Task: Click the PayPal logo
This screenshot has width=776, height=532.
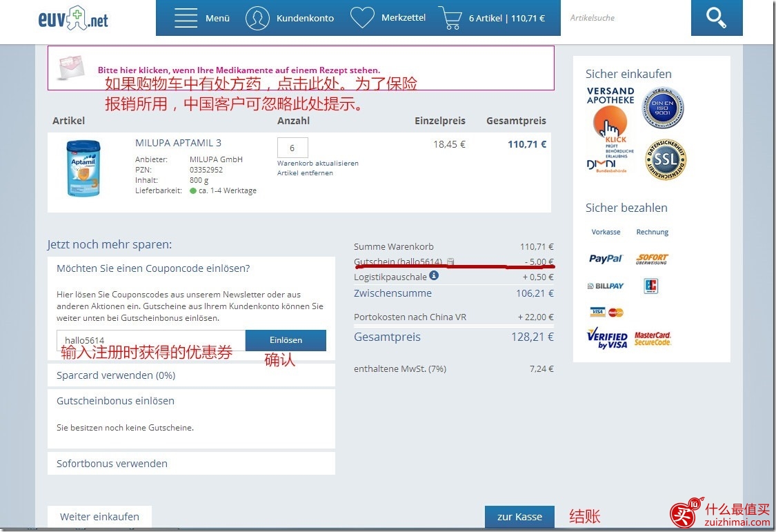Action: [x=605, y=258]
